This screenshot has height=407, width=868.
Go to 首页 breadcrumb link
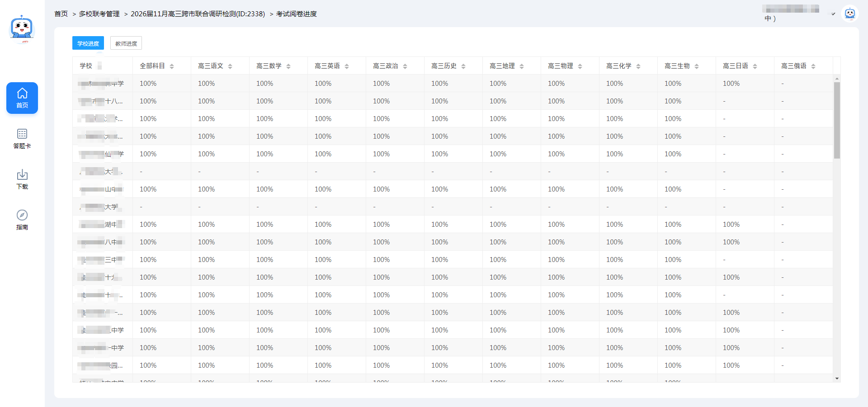coord(61,14)
